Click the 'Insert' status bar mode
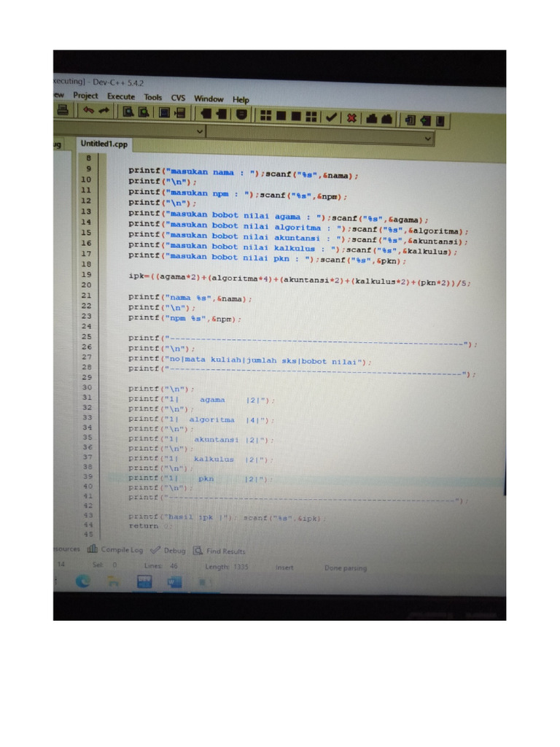Screen dimensions: 560x747 (x=284, y=568)
